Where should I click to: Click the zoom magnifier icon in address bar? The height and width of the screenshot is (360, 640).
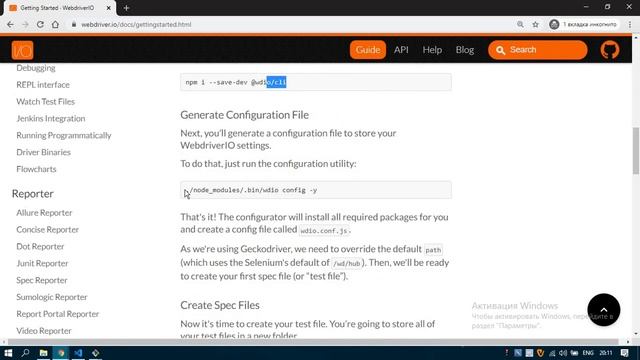(x=520, y=24)
